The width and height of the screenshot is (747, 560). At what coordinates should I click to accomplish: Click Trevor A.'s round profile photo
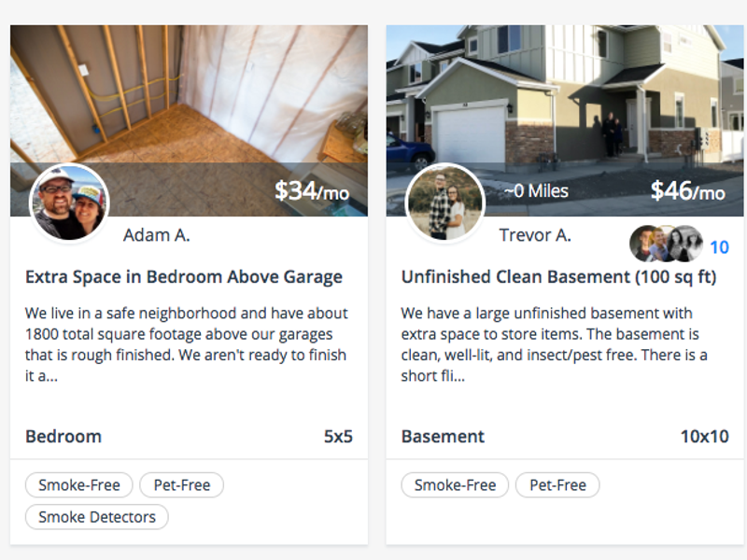[x=445, y=203]
